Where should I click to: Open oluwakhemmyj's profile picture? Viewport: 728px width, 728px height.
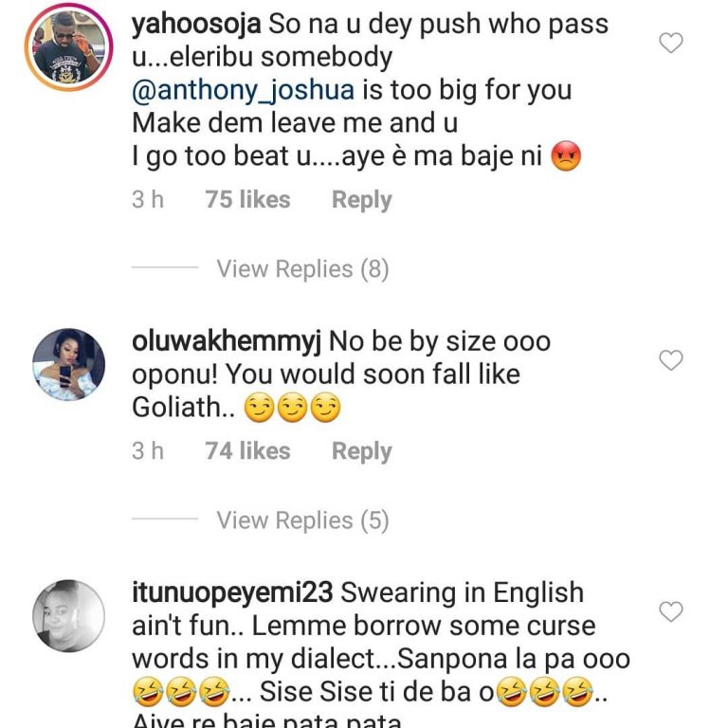pyautogui.click(x=68, y=365)
